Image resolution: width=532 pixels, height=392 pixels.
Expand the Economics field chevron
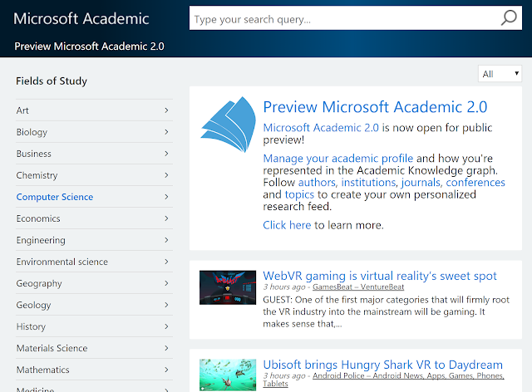click(x=166, y=218)
